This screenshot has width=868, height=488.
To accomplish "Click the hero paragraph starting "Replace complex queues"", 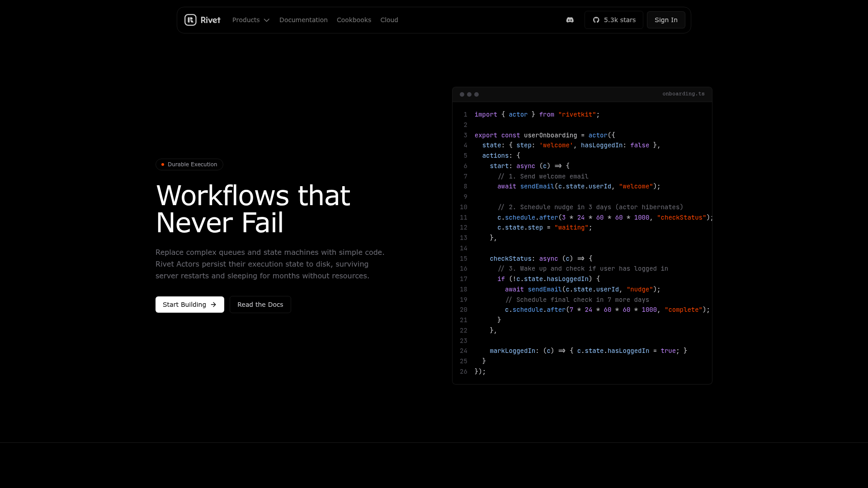I will coord(270,264).
